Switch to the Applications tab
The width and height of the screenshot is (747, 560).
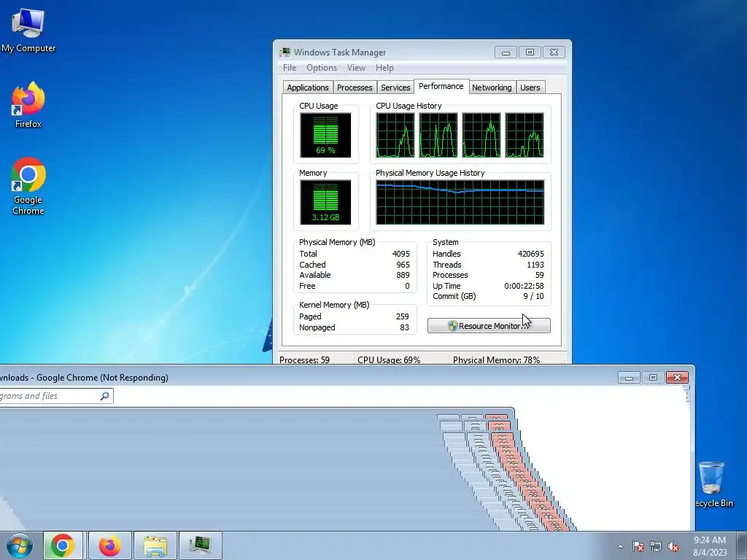point(307,87)
